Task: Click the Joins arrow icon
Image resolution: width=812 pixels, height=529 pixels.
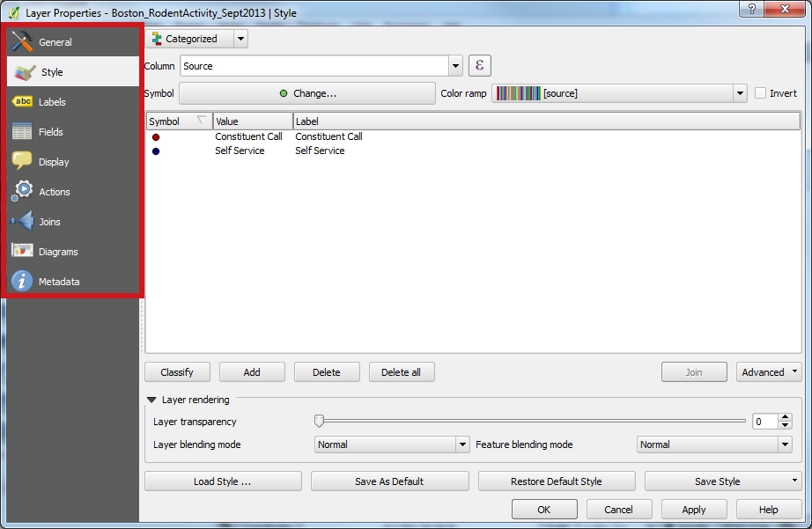Action: pos(22,222)
